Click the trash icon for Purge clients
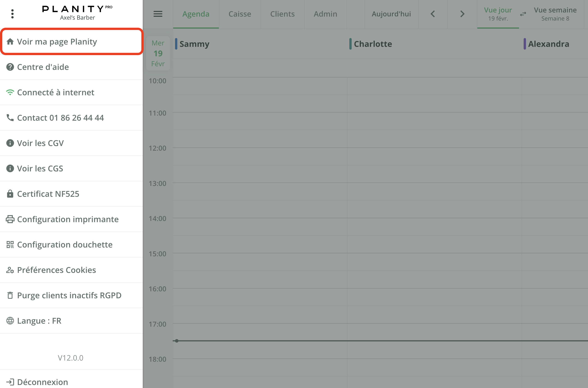 tap(10, 295)
